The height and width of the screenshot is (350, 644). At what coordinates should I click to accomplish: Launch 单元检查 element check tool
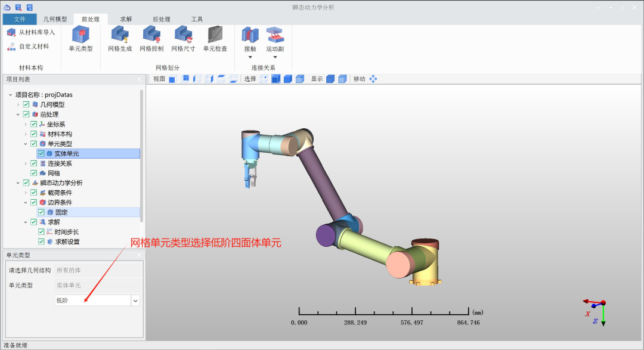pos(215,39)
